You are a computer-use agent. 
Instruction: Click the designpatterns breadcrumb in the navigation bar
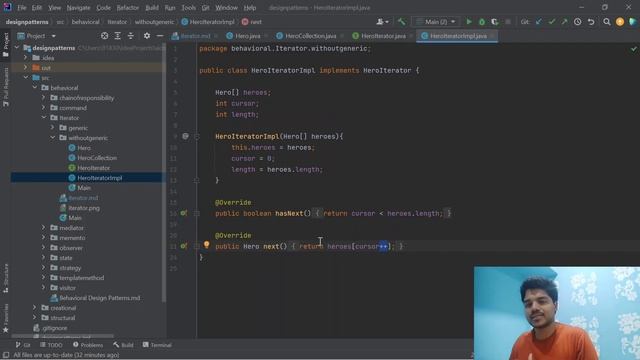(27, 22)
